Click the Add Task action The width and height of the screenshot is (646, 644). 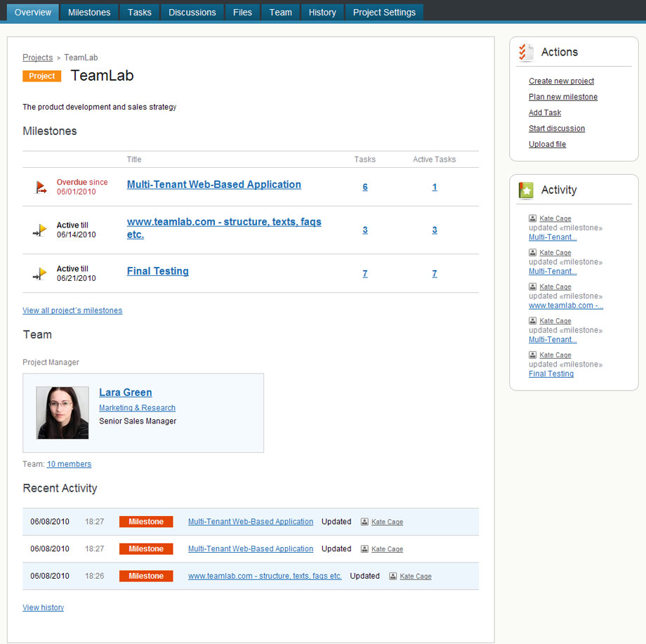[545, 112]
